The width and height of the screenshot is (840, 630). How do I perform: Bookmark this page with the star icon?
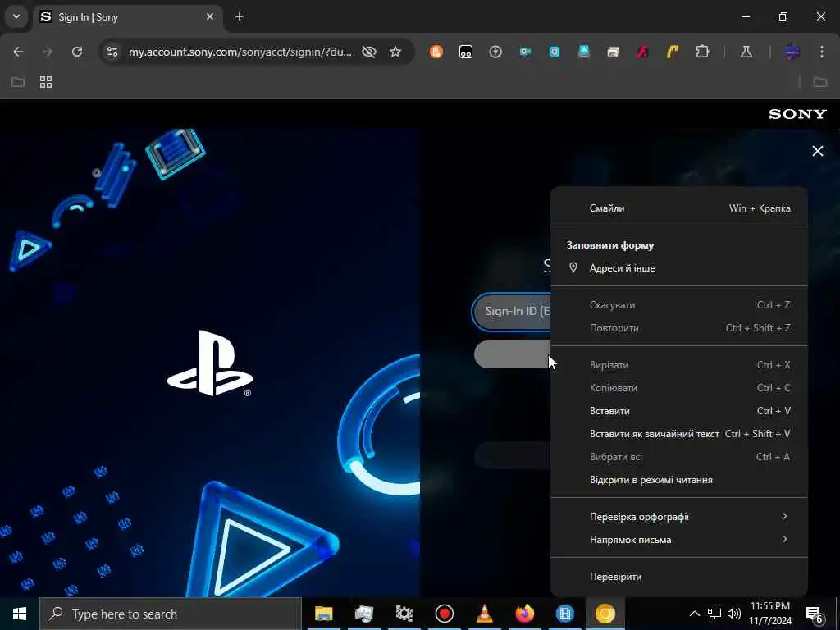click(395, 52)
